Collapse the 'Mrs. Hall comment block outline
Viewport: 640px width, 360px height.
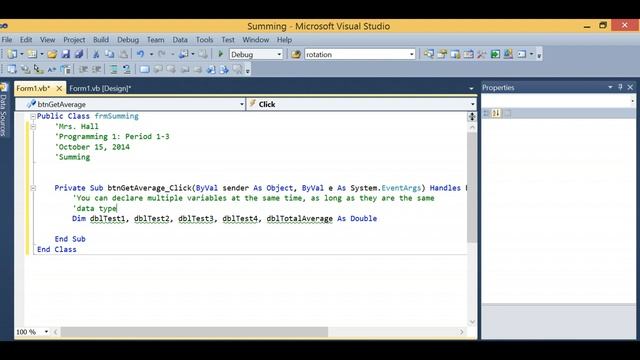pos(33,127)
